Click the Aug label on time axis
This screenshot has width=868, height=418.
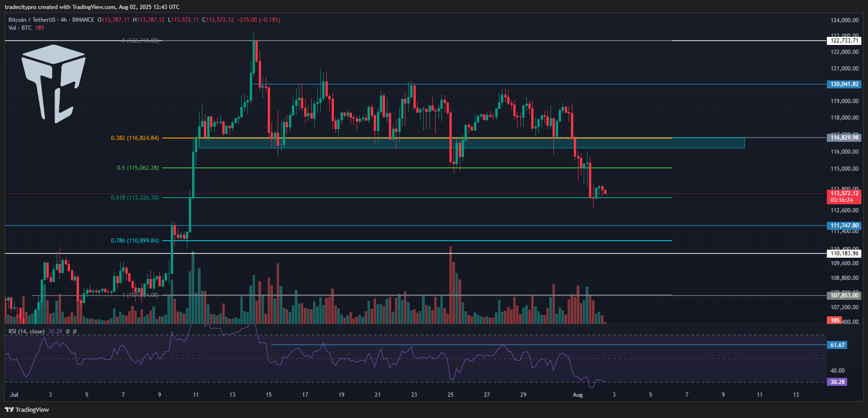point(578,395)
